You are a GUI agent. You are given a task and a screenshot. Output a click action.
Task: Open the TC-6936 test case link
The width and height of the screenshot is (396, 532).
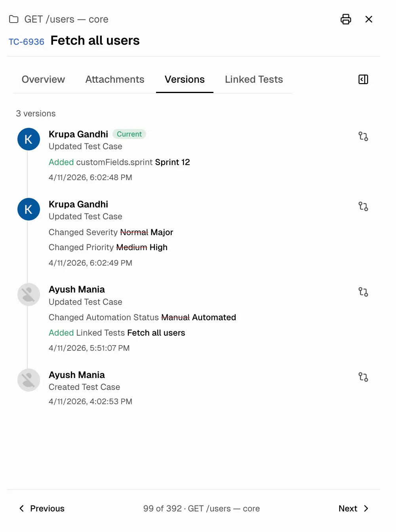[x=27, y=42]
